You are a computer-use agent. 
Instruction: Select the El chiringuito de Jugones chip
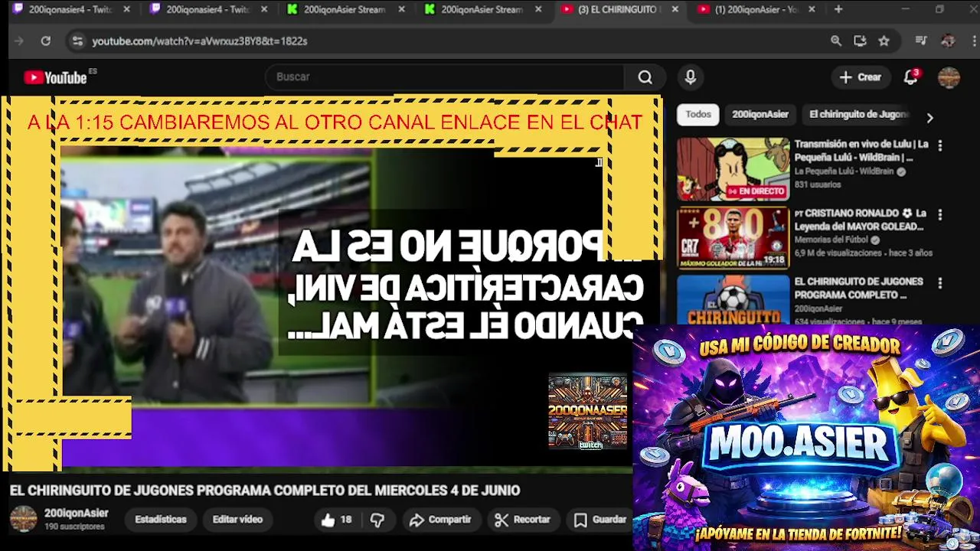point(859,115)
